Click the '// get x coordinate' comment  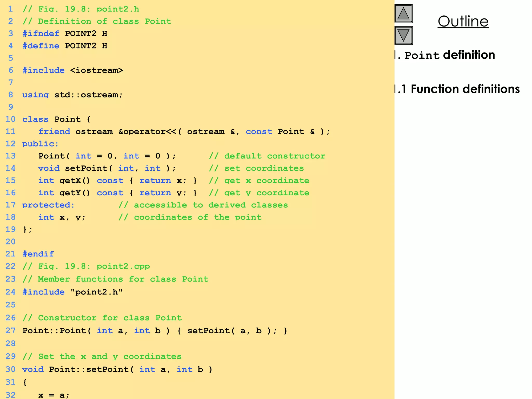pyautogui.click(x=259, y=181)
